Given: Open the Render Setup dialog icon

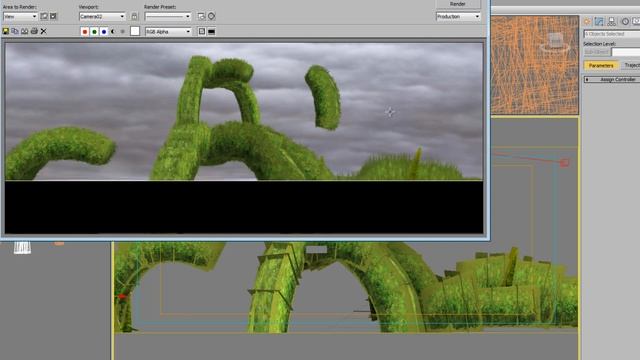Looking at the screenshot, I should pyautogui.click(x=201, y=16).
